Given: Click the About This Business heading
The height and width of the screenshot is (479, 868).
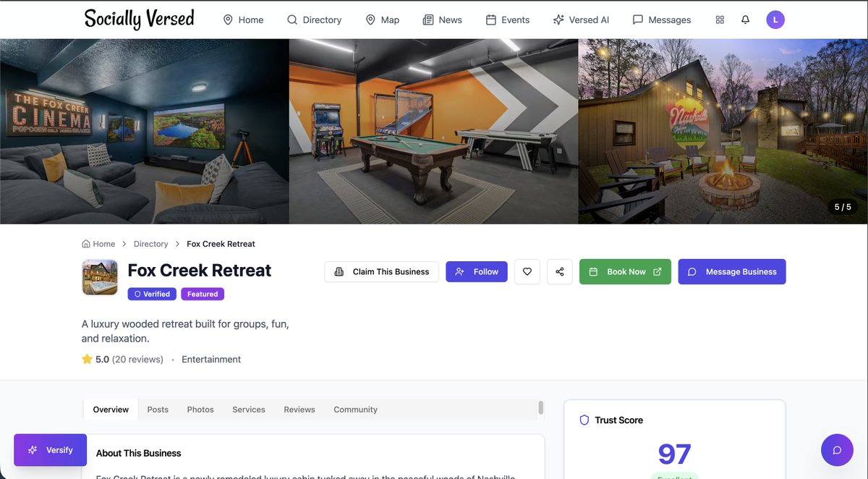Looking at the screenshot, I should click(x=139, y=453).
